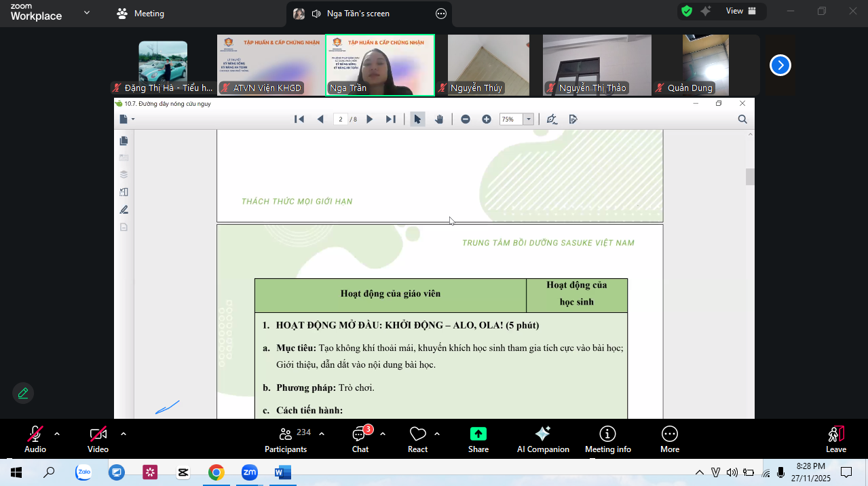The image size is (868, 486).
Task: Click the page number input field
Action: coord(341,119)
